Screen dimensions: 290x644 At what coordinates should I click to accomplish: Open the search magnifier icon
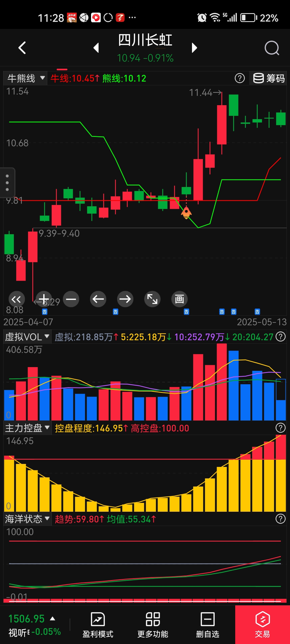click(272, 48)
